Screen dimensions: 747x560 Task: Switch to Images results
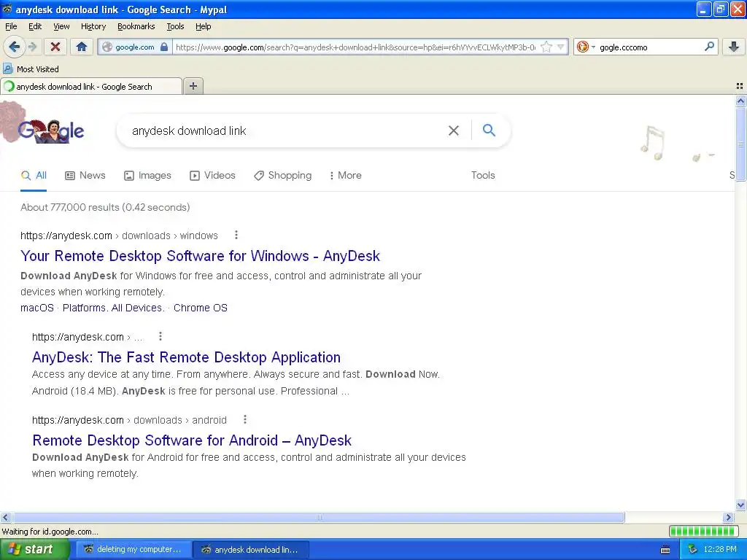(147, 175)
